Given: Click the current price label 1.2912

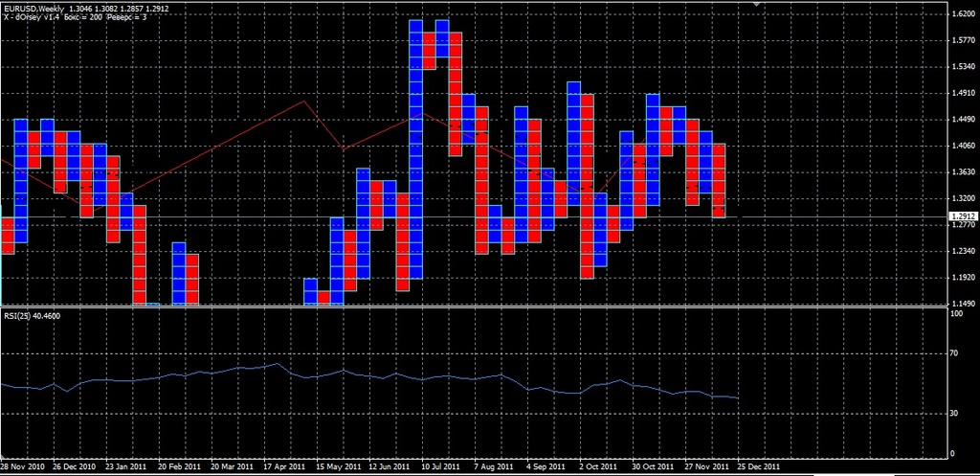Looking at the screenshot, I should (961, 217).
